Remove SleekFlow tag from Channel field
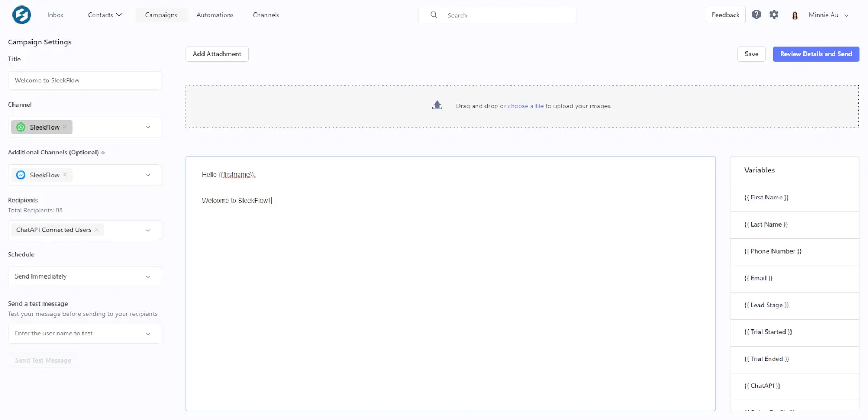This screenshot has width=868, height=420. (65, 127)
